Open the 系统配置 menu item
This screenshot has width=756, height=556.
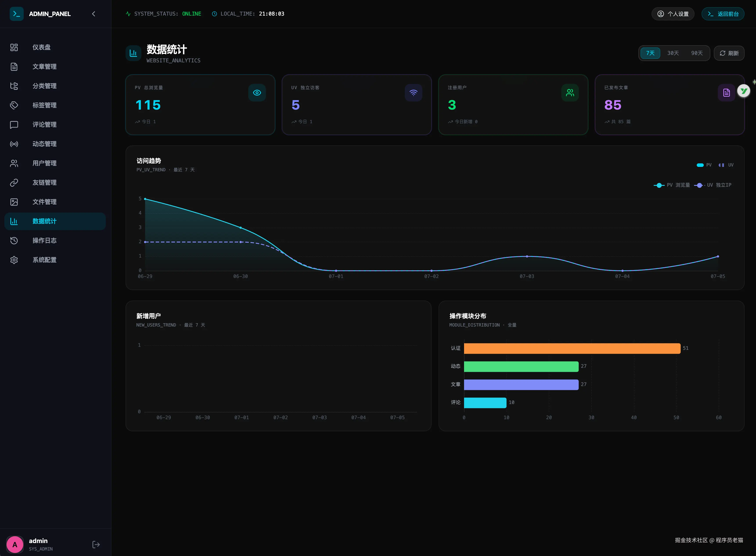point(55,260)
